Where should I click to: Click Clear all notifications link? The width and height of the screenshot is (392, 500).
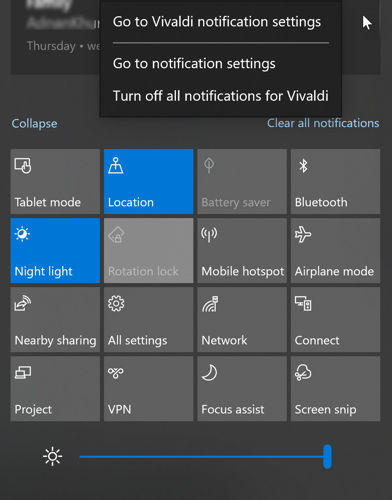coord(323,123)
